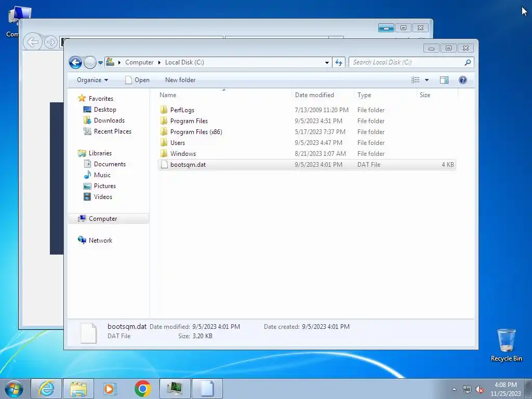Open the Videos library
The image size is (532, 399).
tap(103, 197)
